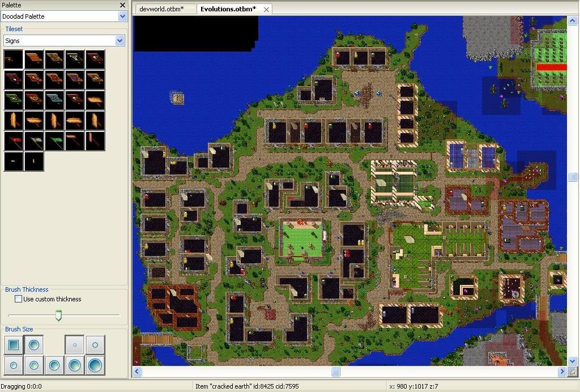Choose the sign with white checkered stones

(x=74, y=59)
